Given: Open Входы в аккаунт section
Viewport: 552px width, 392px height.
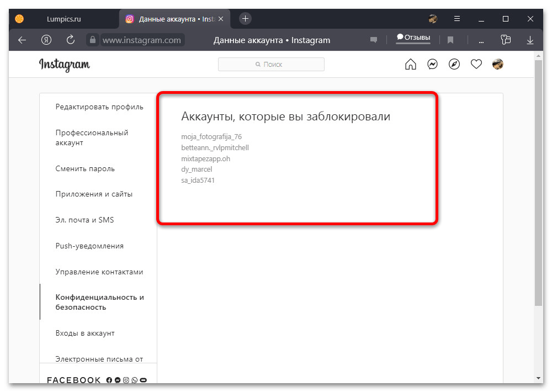Looking at the screenshot, I should click(x=85, y=333).
